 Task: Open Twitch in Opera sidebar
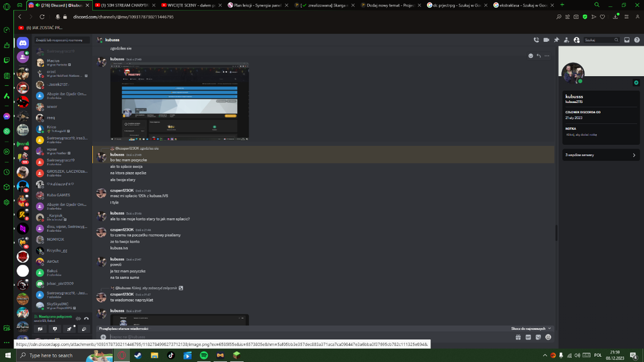coord(6,61)
